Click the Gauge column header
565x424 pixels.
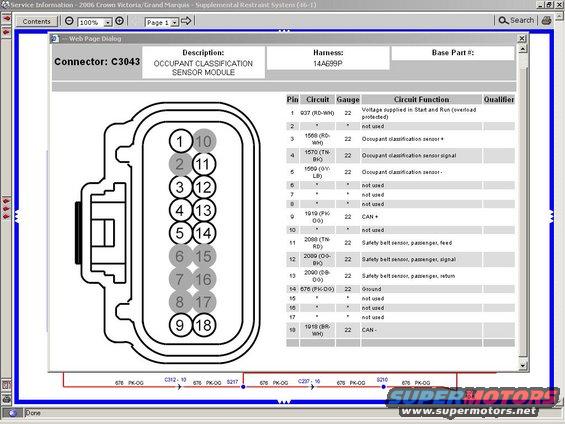pyautogui.click(x=348, y=99)
